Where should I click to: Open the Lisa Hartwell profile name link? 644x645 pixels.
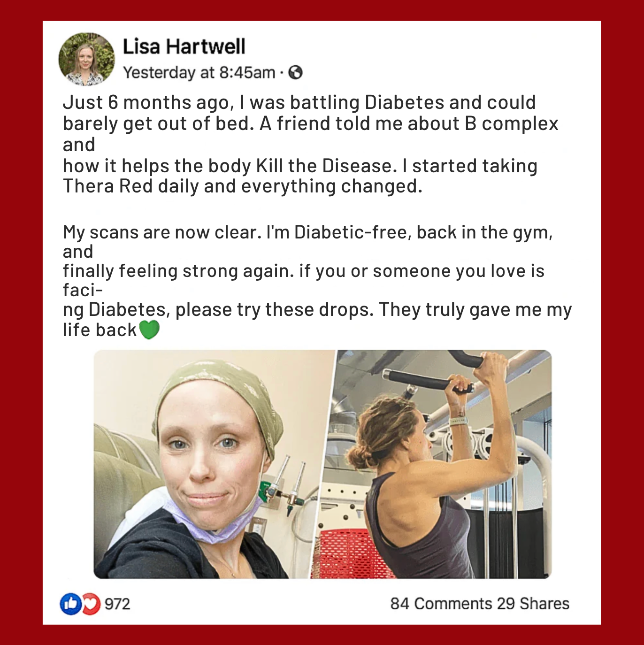click(x=184, y=46)
